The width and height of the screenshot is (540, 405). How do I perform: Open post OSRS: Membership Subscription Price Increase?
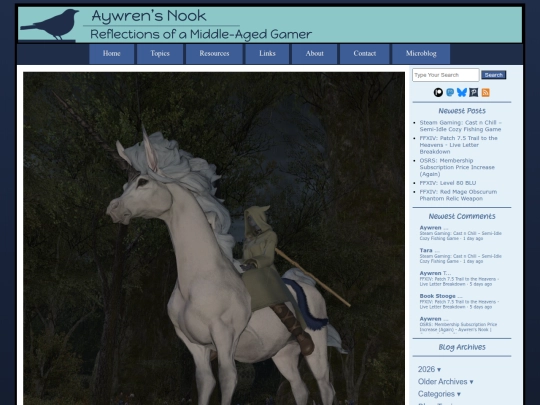point(457,167)
